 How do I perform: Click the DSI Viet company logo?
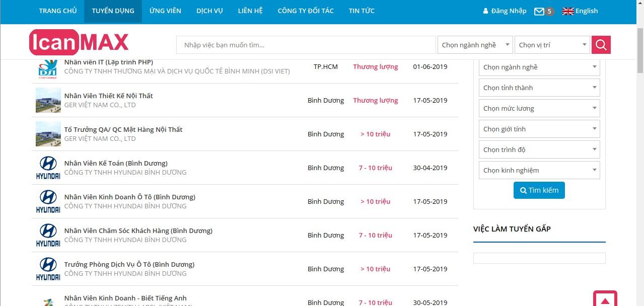click(x=48, y=69)
